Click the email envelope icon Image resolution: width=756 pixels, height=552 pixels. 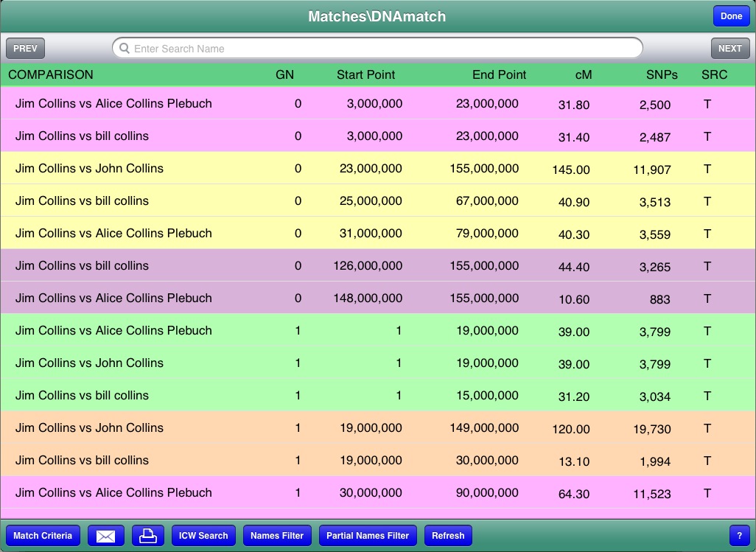(106, 536)
